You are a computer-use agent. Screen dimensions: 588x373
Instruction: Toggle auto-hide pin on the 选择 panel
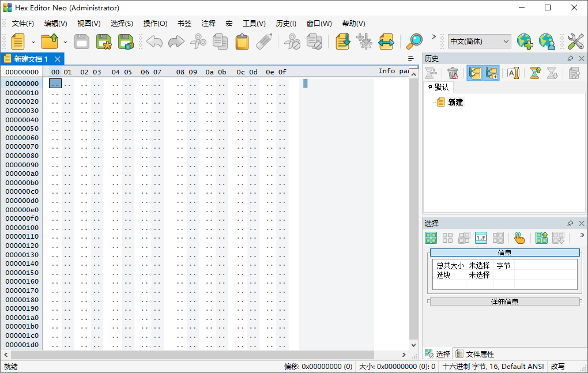(x=570, y=223)
